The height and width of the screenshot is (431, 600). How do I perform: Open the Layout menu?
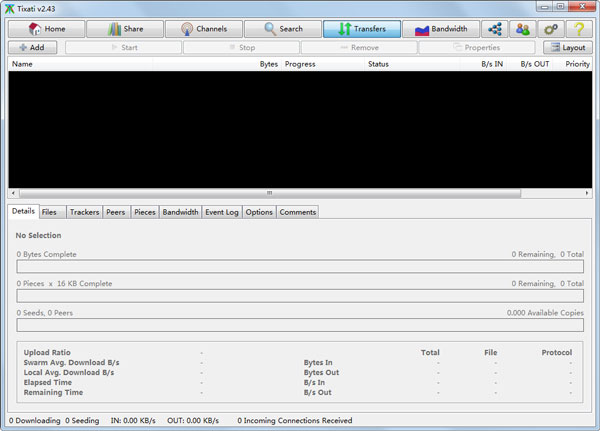click(568, 47)
